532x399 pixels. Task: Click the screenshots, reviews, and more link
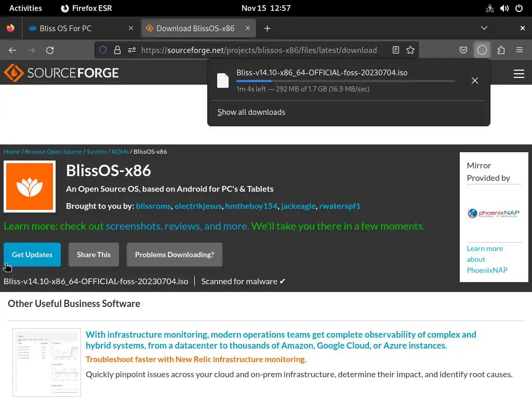coord(177,226)
